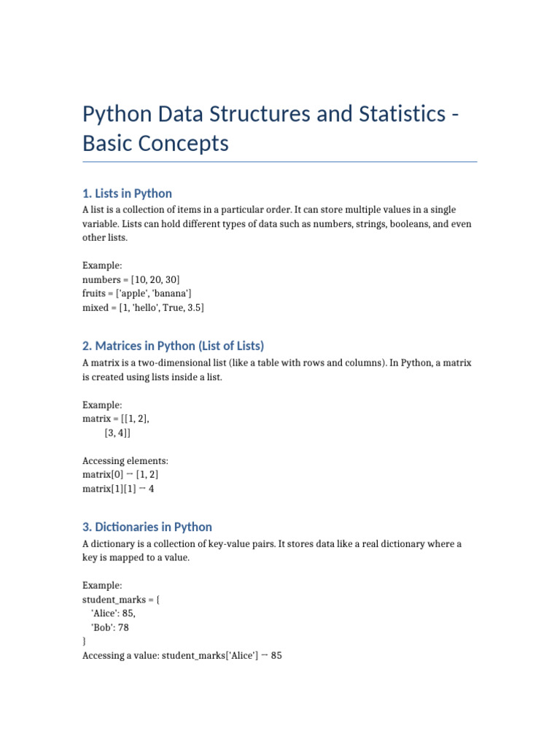Click the horizontal rule under the title
The height and width of the screenshot is (747, 560).
pyautogui.click(x=279, y=162)
